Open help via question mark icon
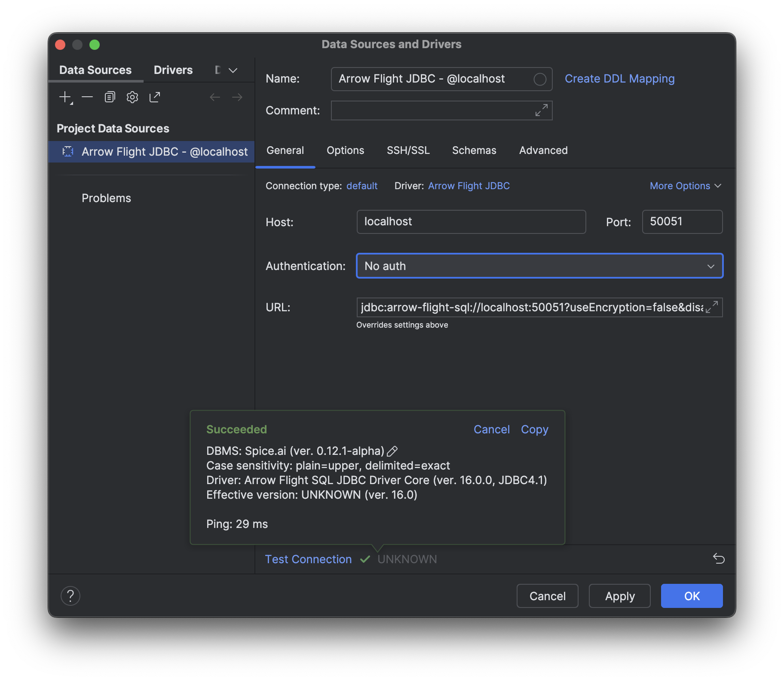Viewport: 784px width, 681px height. point(70,596)
